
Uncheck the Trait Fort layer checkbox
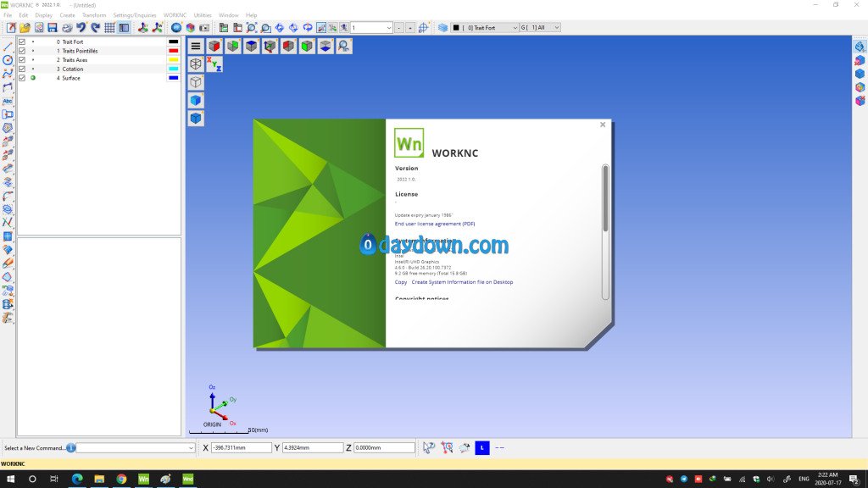pos(22,42)
